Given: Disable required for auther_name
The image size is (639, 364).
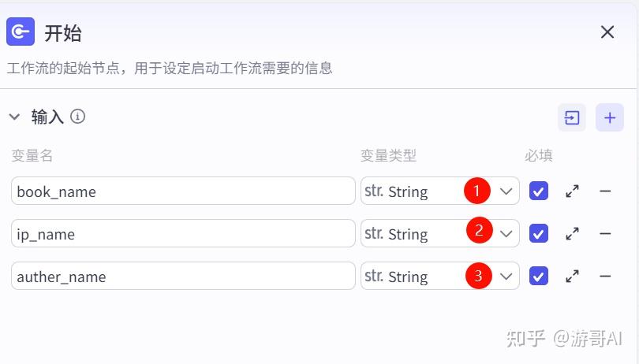Looking at the screenshot, I should [539, 276].
